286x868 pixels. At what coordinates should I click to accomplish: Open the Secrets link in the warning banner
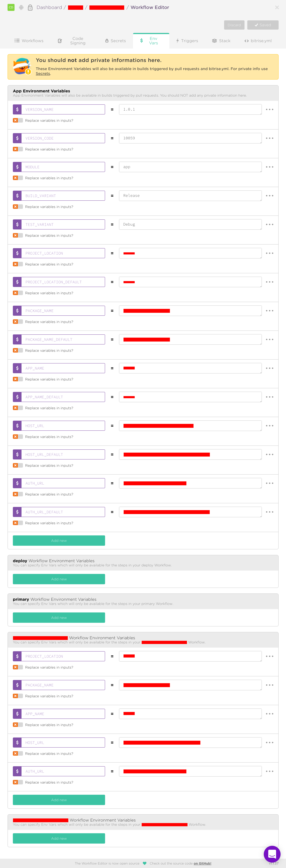point(42,73)
